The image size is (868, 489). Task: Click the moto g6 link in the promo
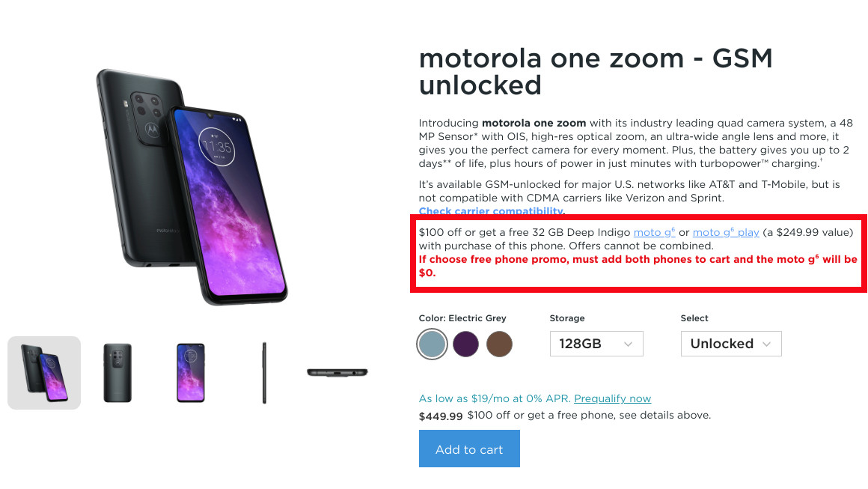click(x=652, y=232)
